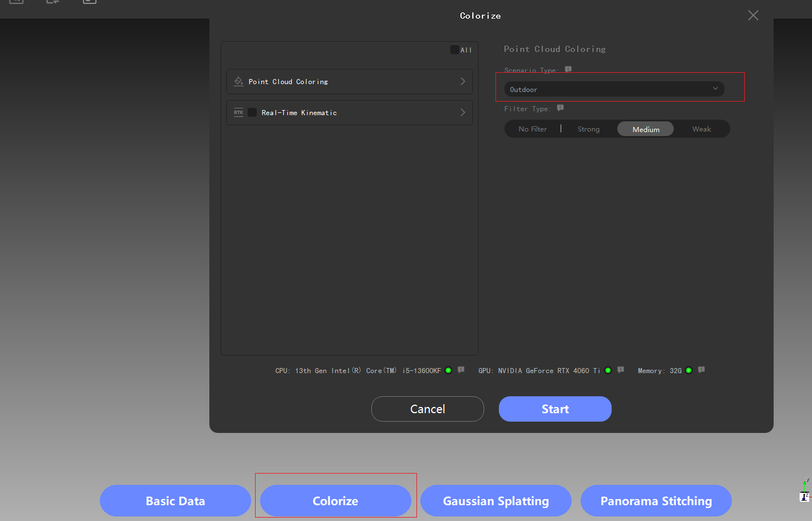Click the RTK icon in the list
Screen dimensions: 812x521
click(239, 112)
